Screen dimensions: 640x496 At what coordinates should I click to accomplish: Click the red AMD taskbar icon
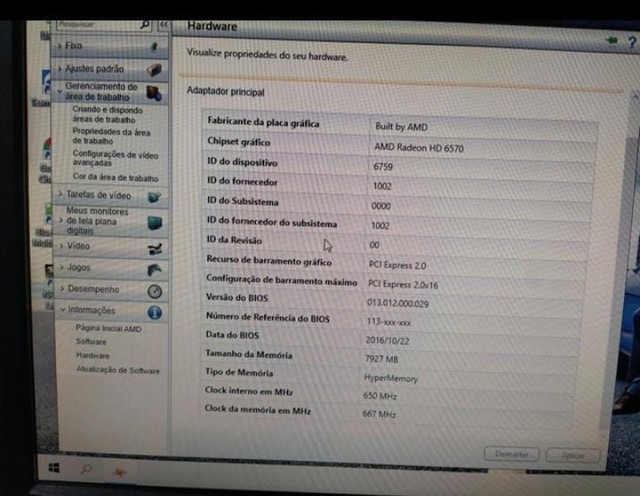[119, 472]
